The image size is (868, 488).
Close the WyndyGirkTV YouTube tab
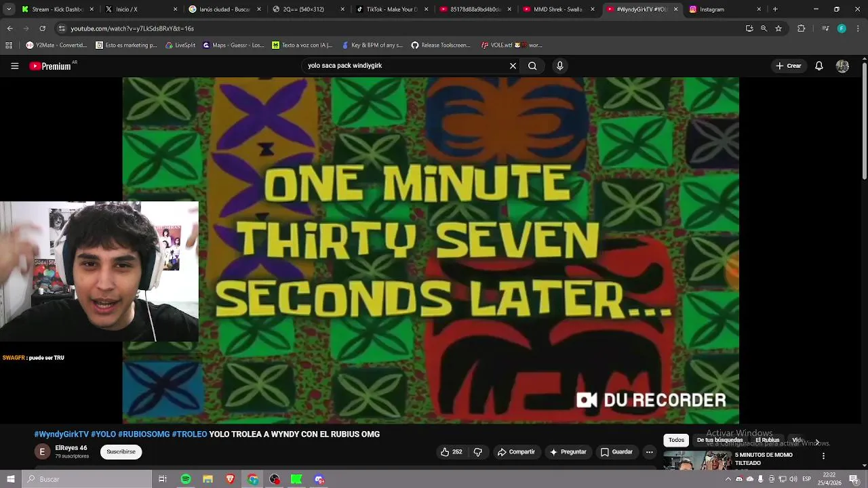(x=675, y=9)
